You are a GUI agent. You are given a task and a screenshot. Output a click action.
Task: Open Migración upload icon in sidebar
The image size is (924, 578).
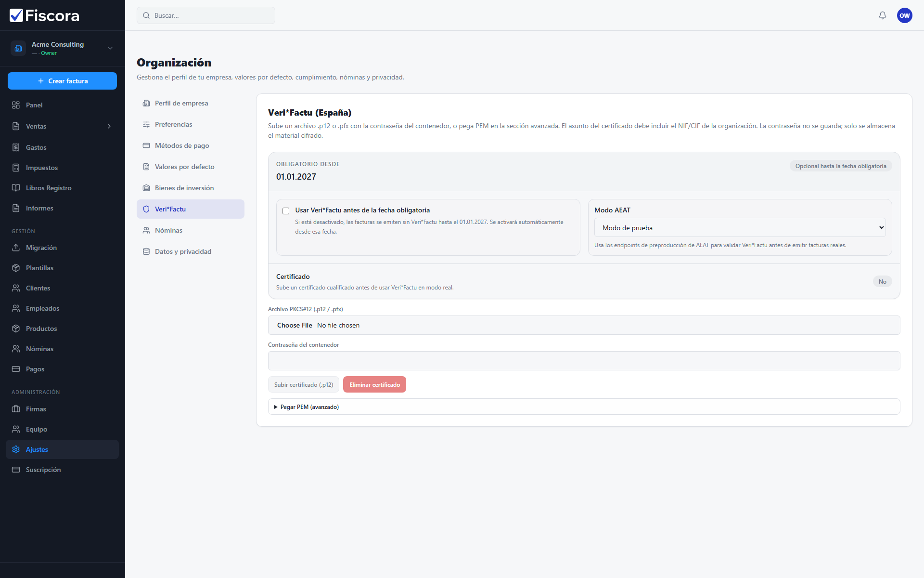[16, 248]
